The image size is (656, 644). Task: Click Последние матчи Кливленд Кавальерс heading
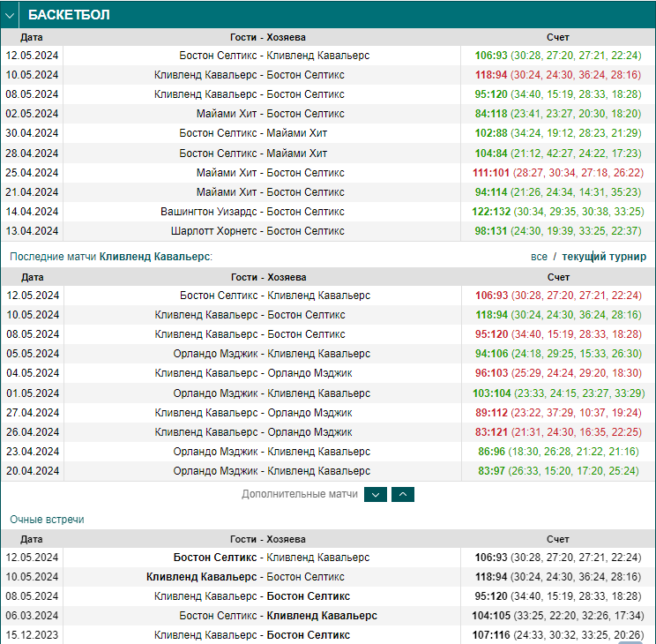[x=111, y=256]
